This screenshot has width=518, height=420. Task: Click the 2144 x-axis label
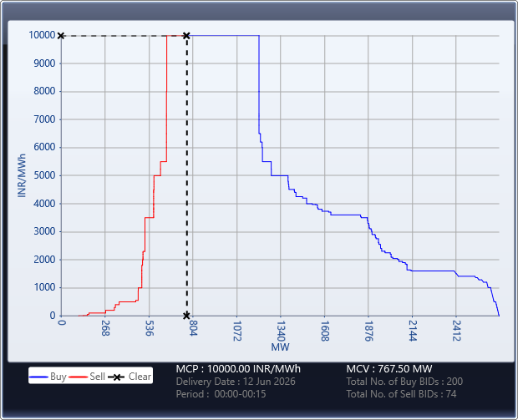(412, 331)
